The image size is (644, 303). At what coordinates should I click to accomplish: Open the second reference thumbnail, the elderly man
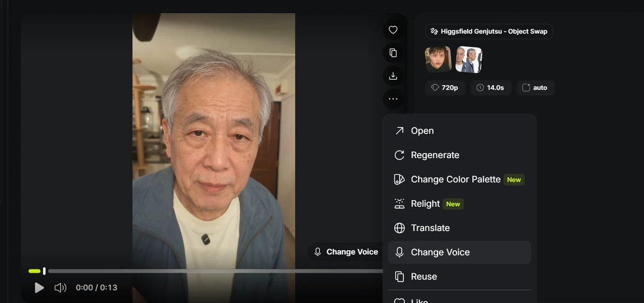(469, 59)
